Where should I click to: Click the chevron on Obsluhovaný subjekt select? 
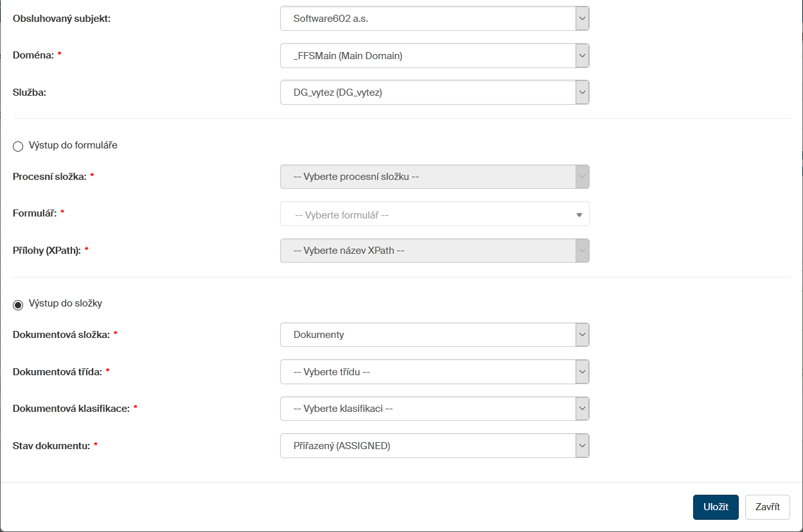[582, 19]
